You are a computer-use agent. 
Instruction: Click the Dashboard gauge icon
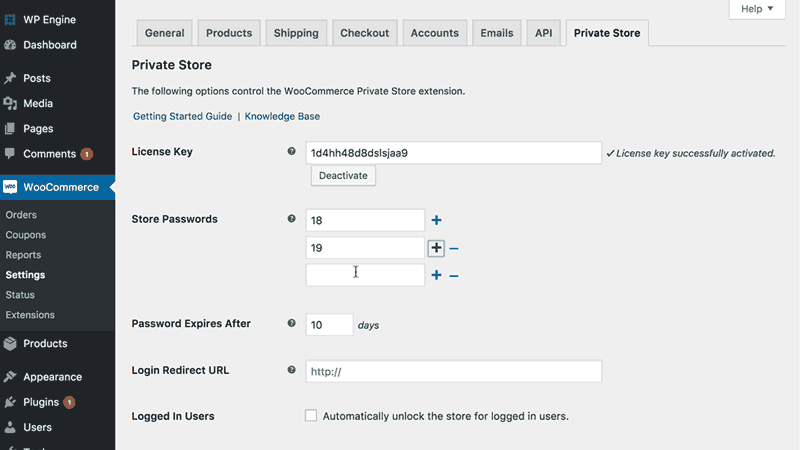tap(10, 45)
